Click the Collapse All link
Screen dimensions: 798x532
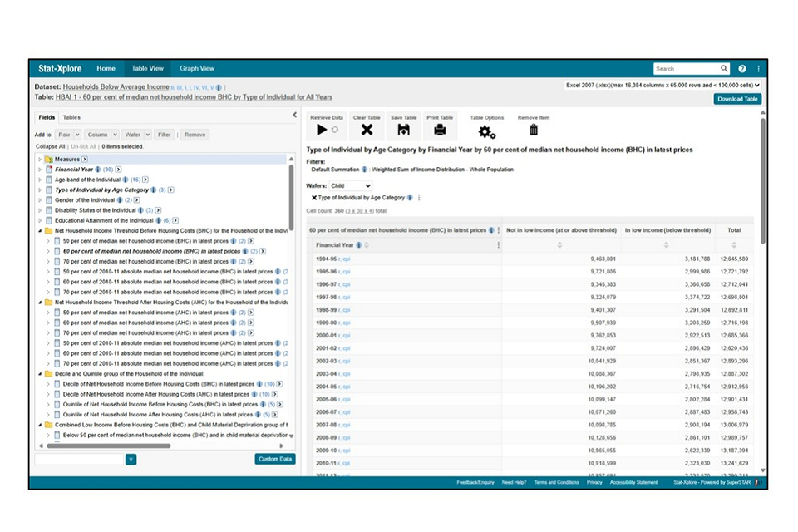click(x=50, y=146)
